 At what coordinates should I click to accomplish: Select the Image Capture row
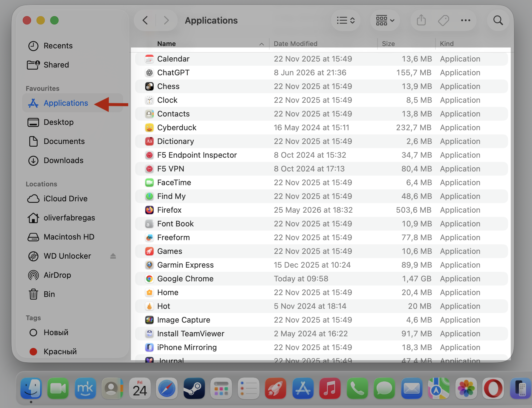pyautogui.click(x=322, y=320)
